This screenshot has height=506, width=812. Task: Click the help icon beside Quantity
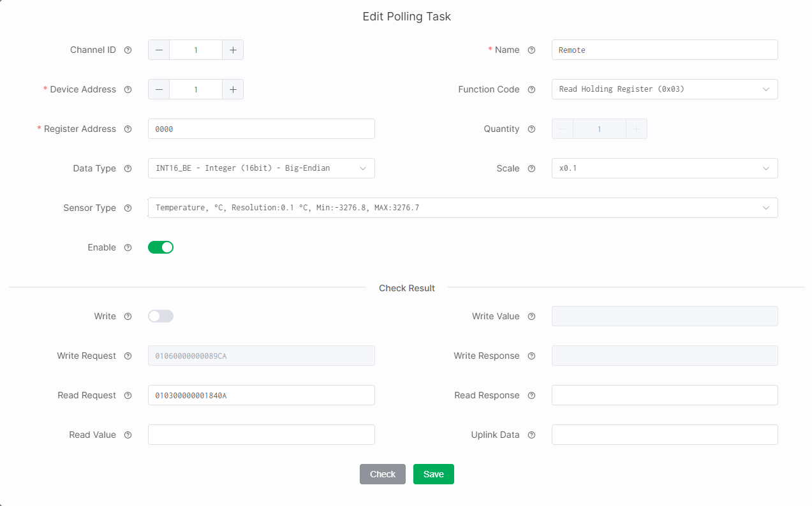[531, 129]
